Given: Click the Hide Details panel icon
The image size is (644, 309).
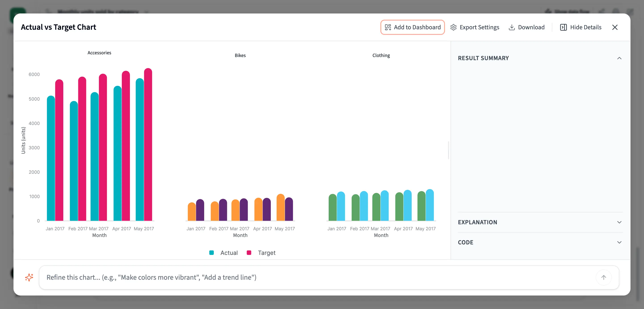Looking at the screenshot, I should (x=563, y=27).
